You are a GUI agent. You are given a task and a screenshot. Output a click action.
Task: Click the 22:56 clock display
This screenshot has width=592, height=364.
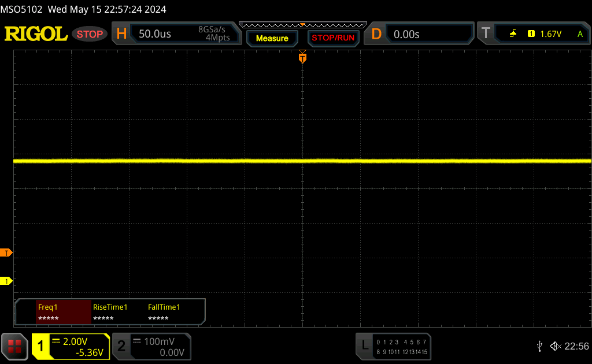(576, 346)
